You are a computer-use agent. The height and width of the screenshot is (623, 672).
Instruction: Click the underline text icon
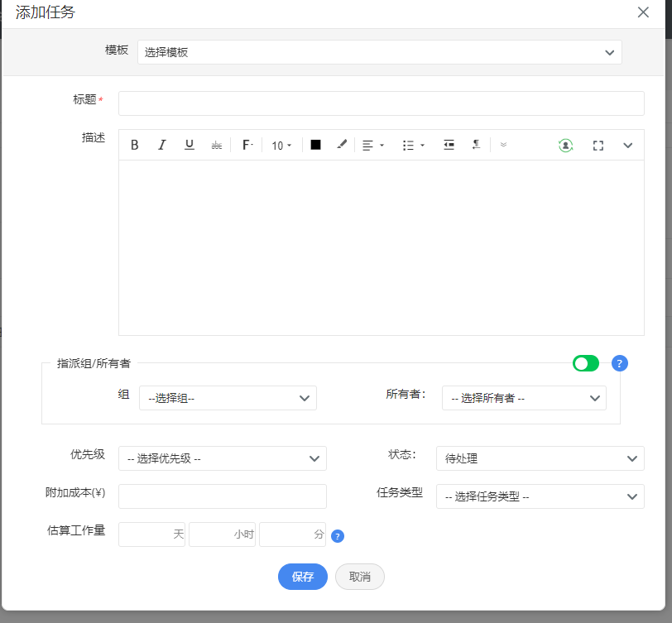(190, 145)
